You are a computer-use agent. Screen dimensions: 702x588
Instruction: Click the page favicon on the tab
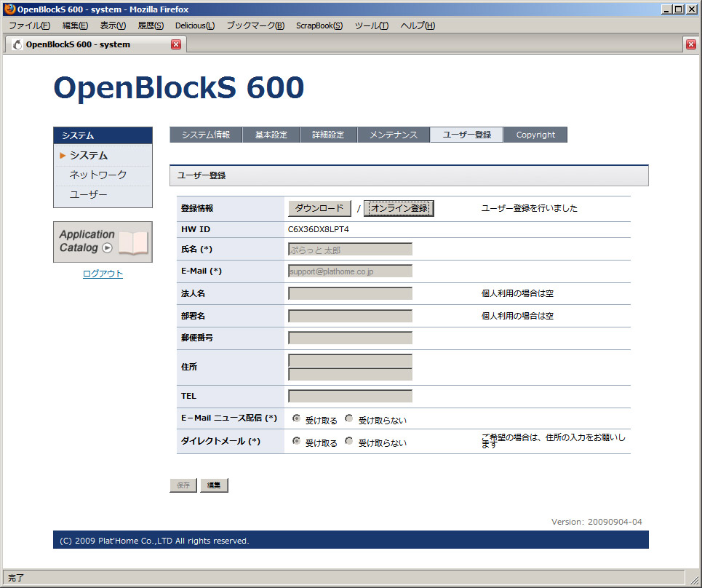[x=17, y=44]
